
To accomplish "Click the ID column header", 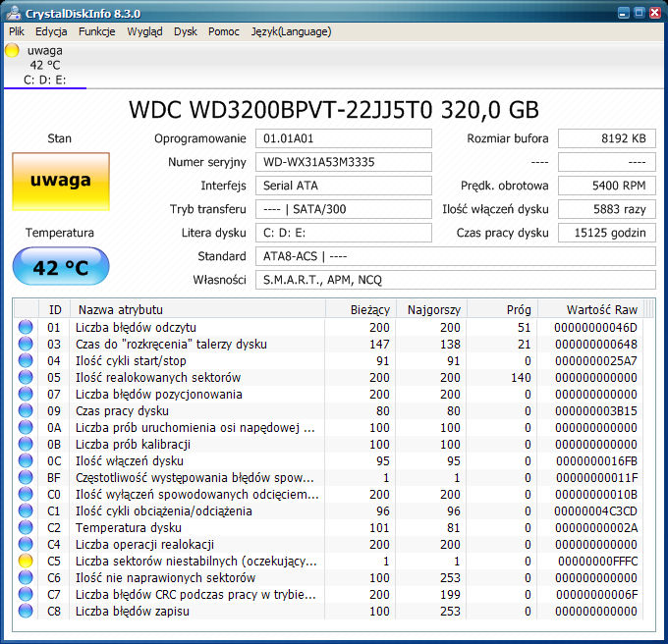I will click(55, 309).
